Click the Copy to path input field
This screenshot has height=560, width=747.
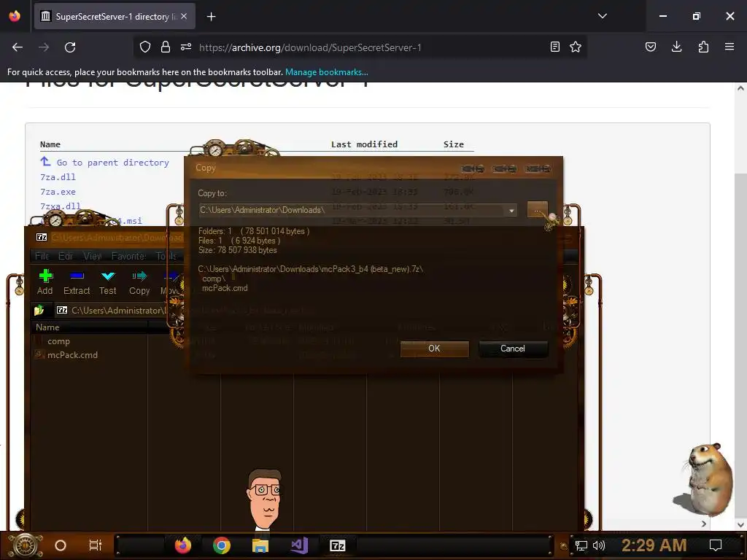coord(352,210)
